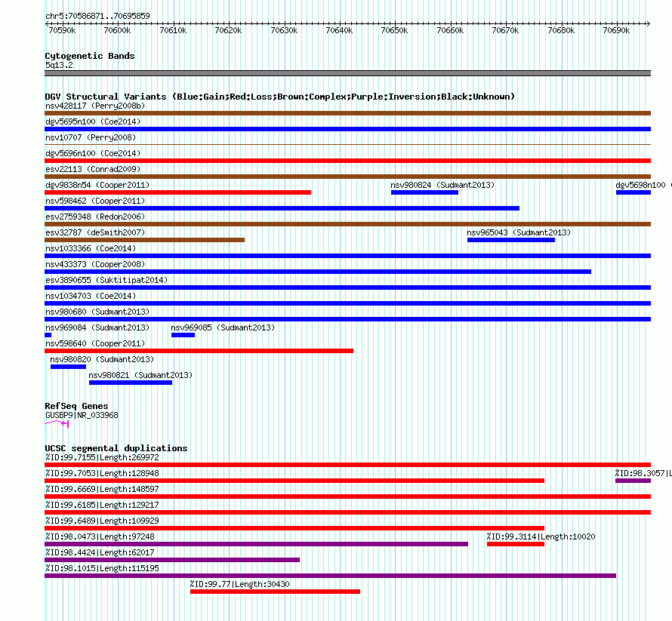Screen dimensions: 672x621
Task: Click the DGV Structural Variants track title
Action: [x=280, y=97]
